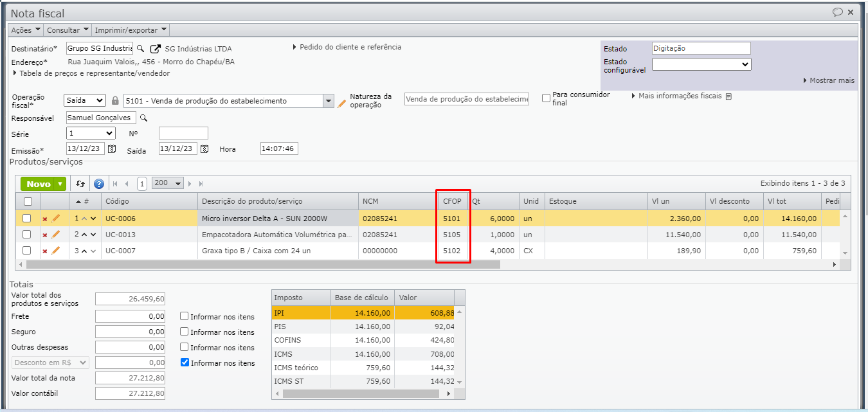868x412 pixels.
Task: Open the Emissão date calendar picker
Action: click(x=112, y=149)
